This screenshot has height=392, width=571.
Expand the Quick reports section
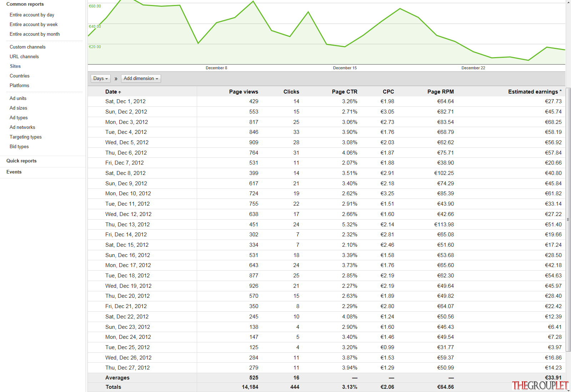pos(21,161)
